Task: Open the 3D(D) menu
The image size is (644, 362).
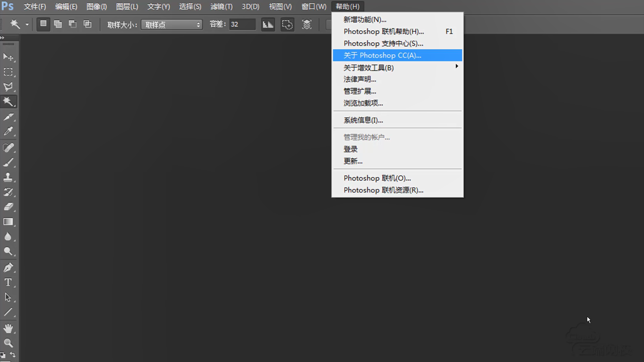Action: [251, 6]
